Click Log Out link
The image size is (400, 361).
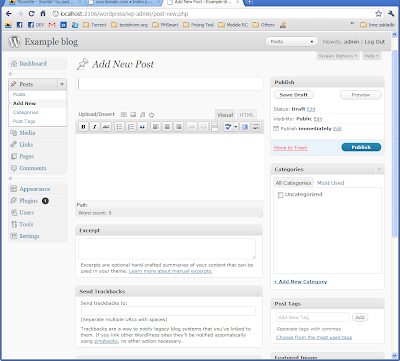click(x=374, y=42)
